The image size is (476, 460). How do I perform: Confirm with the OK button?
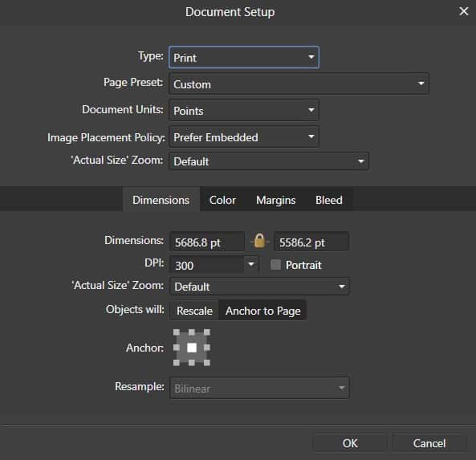pos(350,443)
